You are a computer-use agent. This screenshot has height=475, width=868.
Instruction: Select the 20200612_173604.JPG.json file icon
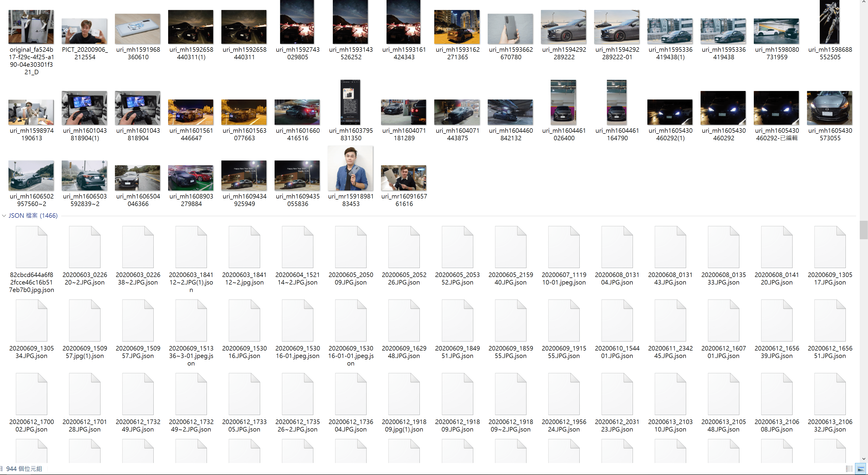(x=351, y=394)
